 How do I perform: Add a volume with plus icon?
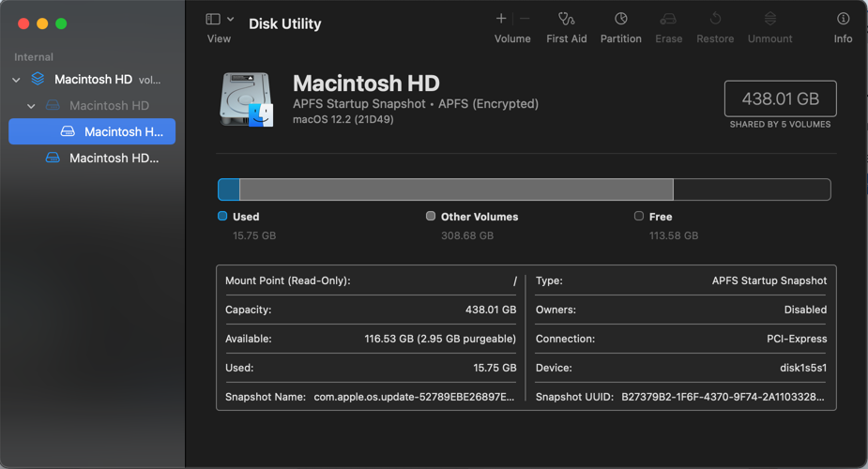tap(501, 19)
